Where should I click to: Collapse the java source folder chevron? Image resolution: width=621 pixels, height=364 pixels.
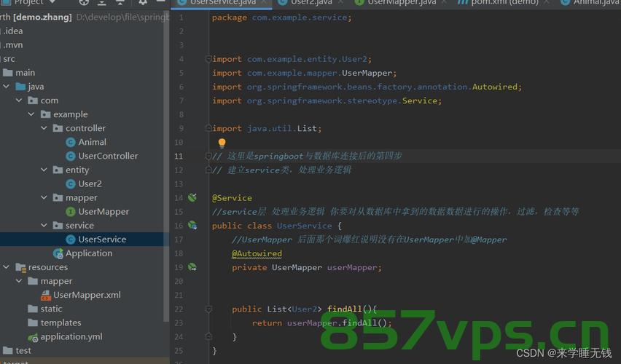(7, 86)
